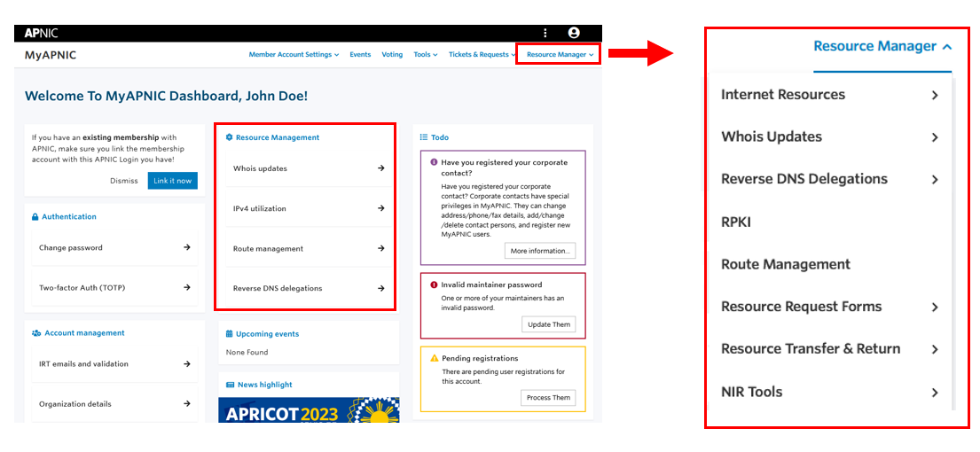Open the Tools dropdown menu
This screenshot has width=980, height=452.
425,55
